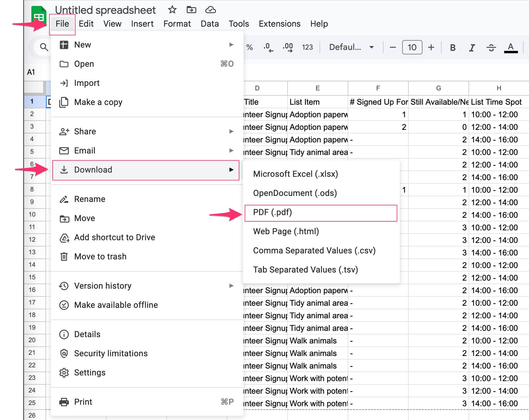
Task: Open the Help menu
Action: coord(319,24)
